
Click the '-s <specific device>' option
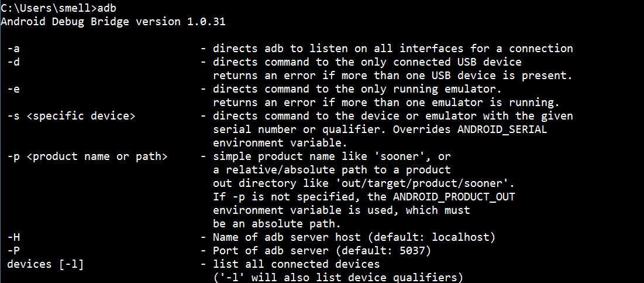click(71, 116)
